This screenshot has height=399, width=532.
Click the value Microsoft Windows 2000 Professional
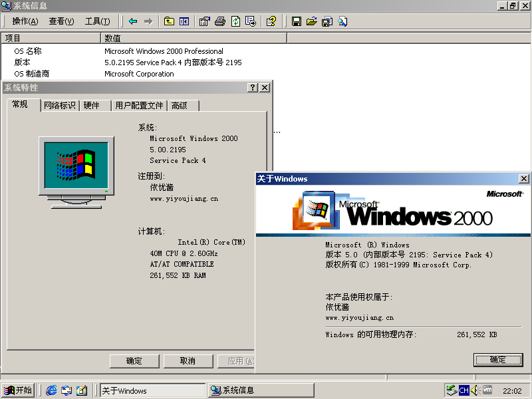(x=164, y=51)
